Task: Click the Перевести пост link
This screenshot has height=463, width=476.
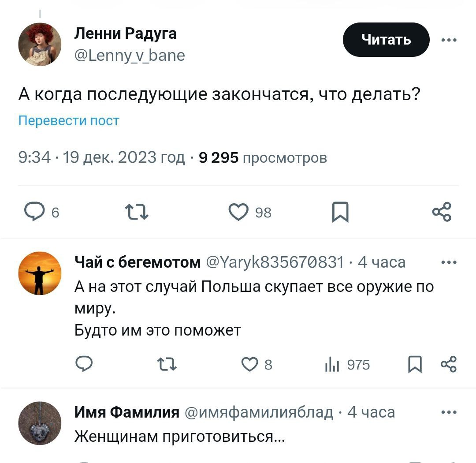Action: [69, 121]
